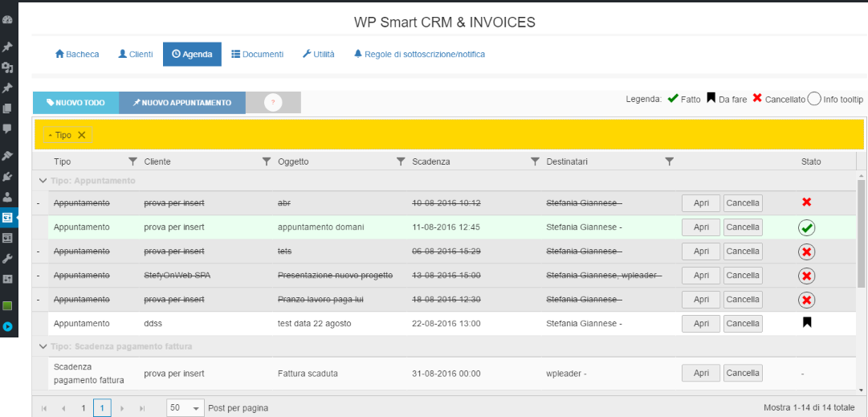Click the Nuovo Todo button
Image resolution: width=868 pixels, height=417 pixels.
coord(75,103)
